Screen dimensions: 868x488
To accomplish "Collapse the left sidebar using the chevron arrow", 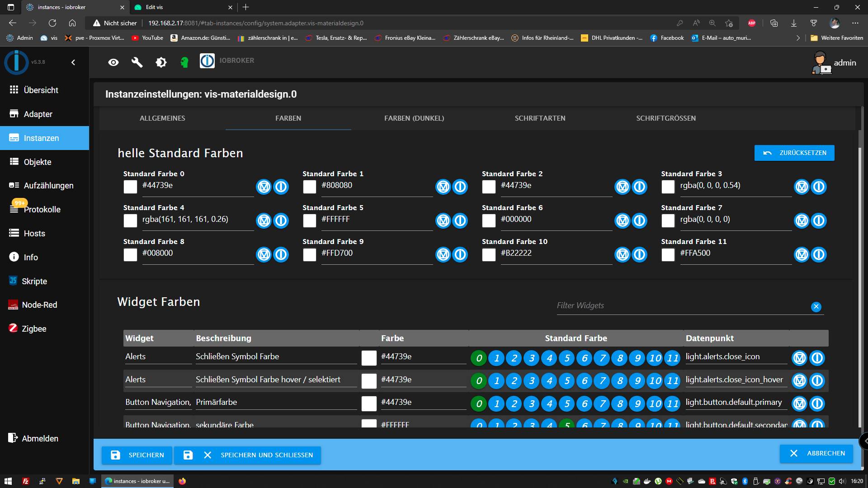I will click(x=73, y=62).
